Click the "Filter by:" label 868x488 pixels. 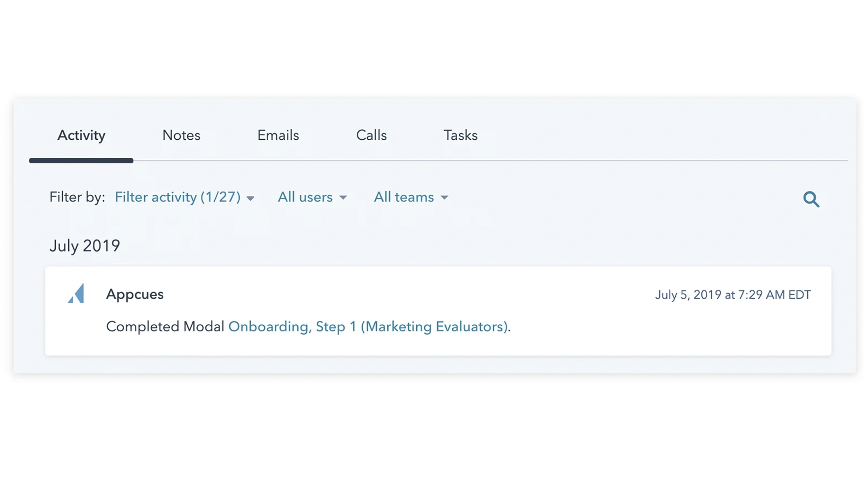tap(77, 197)
